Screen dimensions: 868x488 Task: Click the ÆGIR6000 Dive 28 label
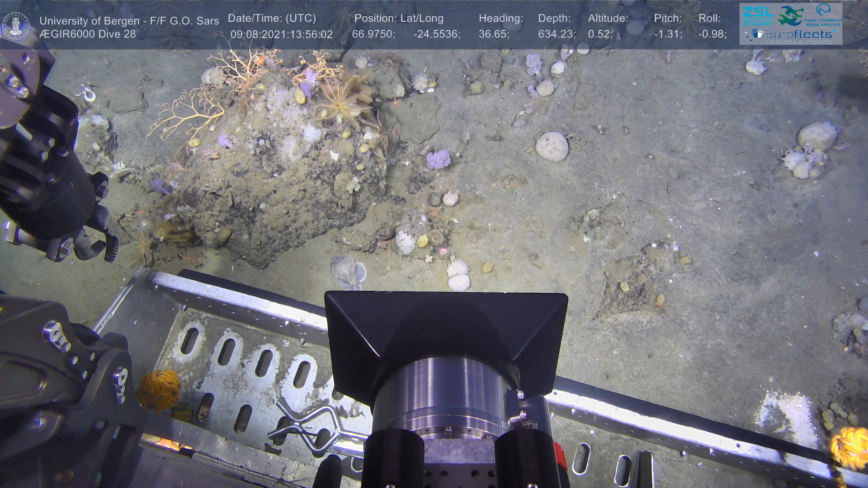tap(88, 34)
